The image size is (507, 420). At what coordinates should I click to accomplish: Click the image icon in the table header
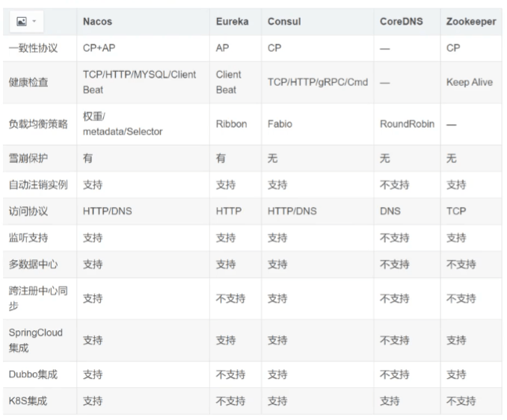[22, 22]
